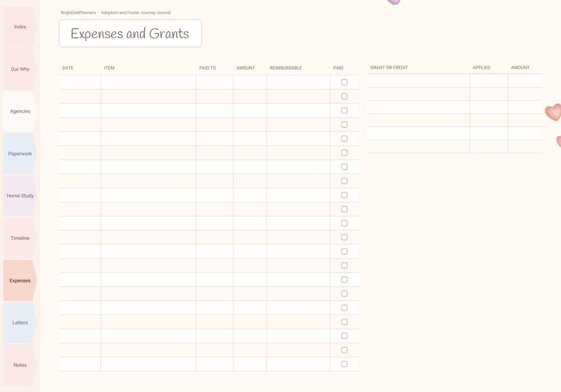Click the DATE column header

coord(68,68)
